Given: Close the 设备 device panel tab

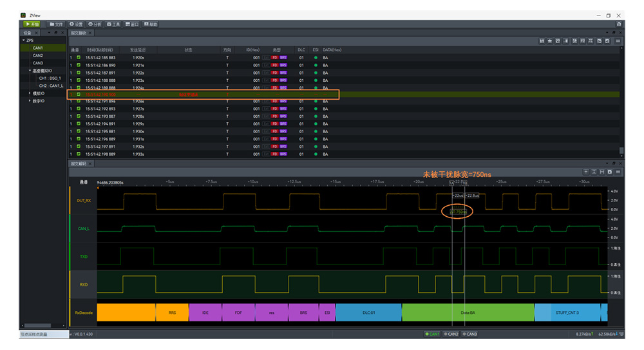Looking at the screenshot, I should (36, 33).
